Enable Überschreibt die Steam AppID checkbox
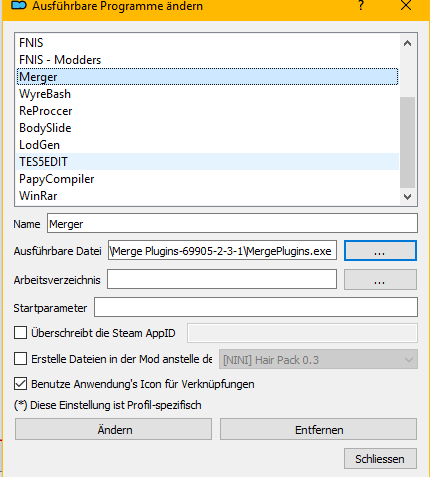Viewport: 430px width, 477px height. pos(20,333)
